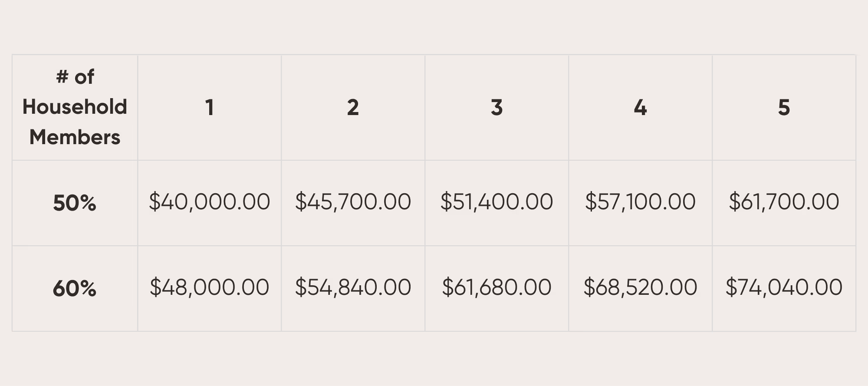The height and width of the screenshot is (386, 868).
Task: Click the 60% row label
Action: click(x=75, y=288)
